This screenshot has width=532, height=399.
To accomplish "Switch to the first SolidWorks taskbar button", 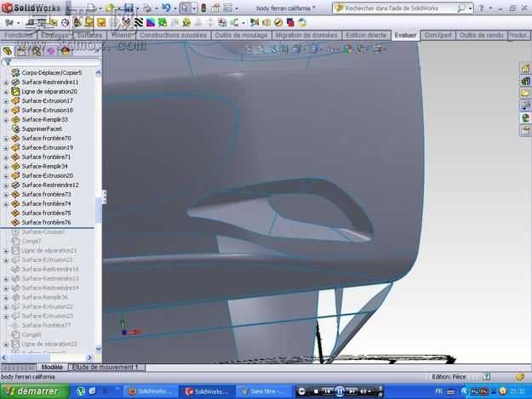I will [x=151, y=391].
